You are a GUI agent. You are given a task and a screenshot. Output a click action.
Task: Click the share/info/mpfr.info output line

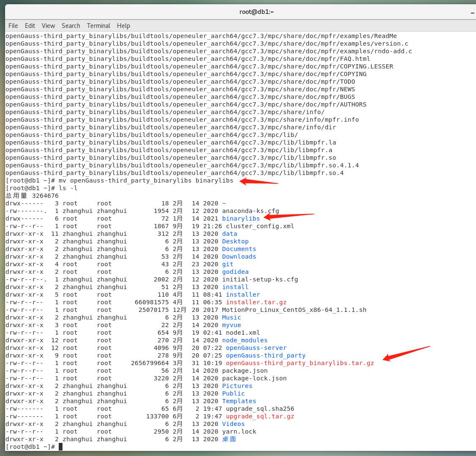pos(182,120)
